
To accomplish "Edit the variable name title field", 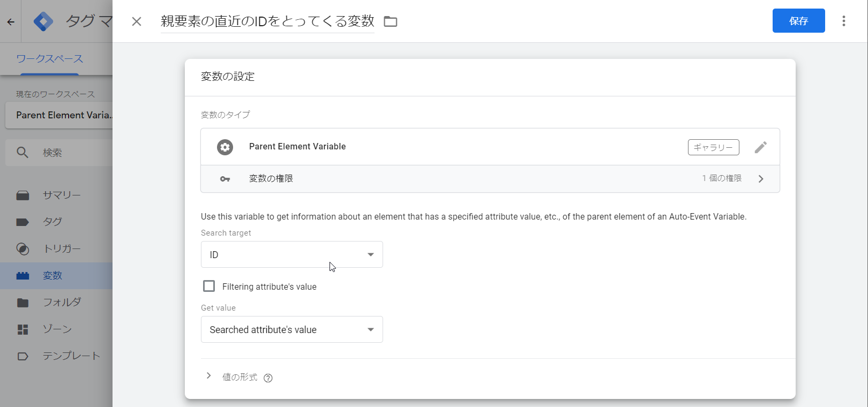I will coord(267,21).
